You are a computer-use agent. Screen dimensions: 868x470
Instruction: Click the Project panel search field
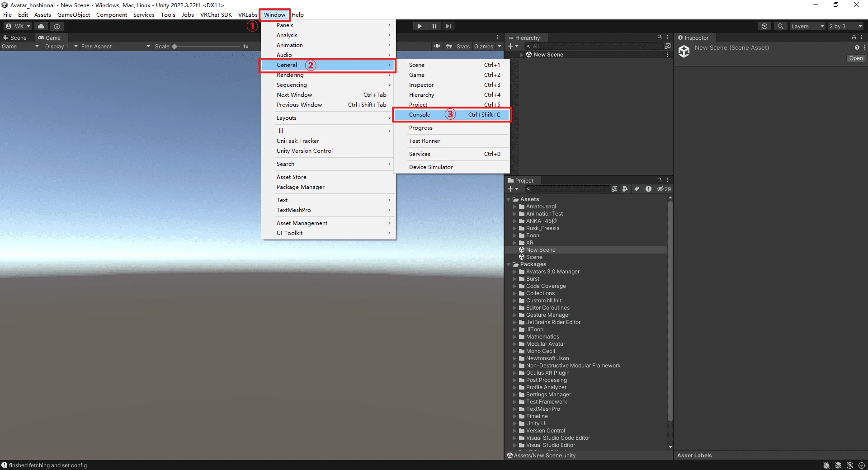coord(570,189)
